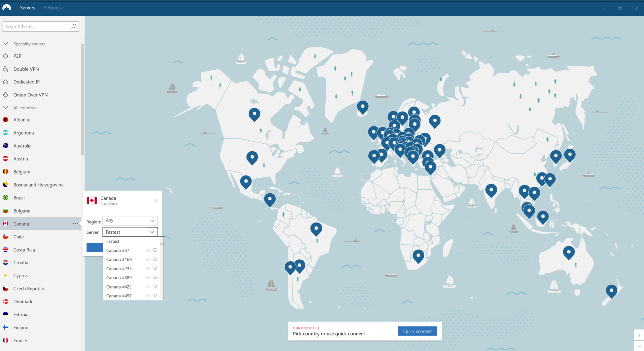
Task: Select Canada #37 server
Action: click(x=132, y=250)
